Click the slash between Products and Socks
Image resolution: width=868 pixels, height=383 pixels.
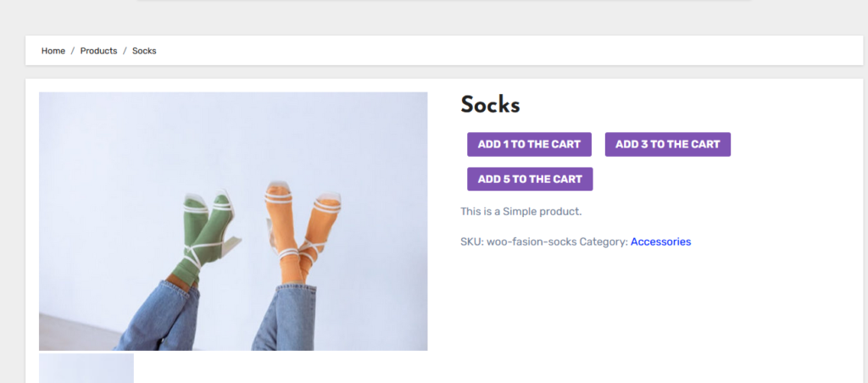[x=125, y=51]
